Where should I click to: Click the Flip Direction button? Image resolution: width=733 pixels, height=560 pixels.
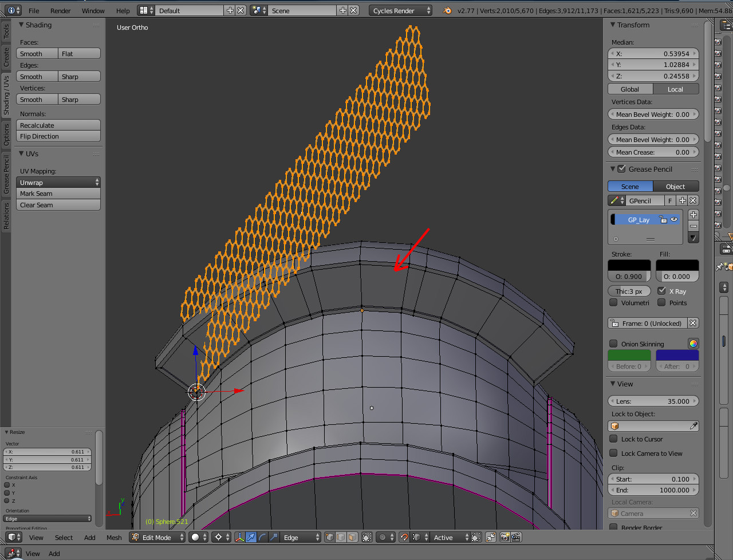[x=58, y=136]
